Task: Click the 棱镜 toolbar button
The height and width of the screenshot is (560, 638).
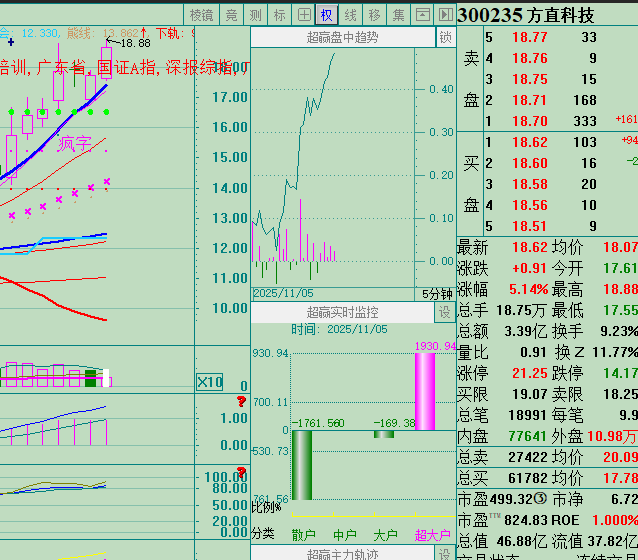Action: pos(202,14)
